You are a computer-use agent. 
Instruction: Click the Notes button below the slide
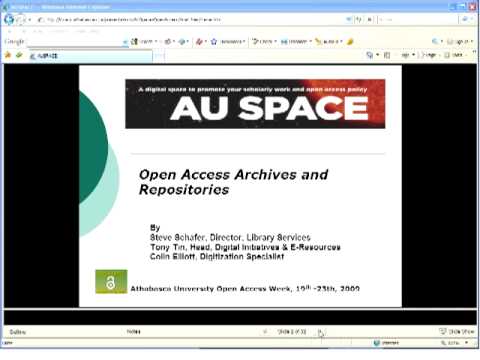pyautogui.click(x=134, y=332)
